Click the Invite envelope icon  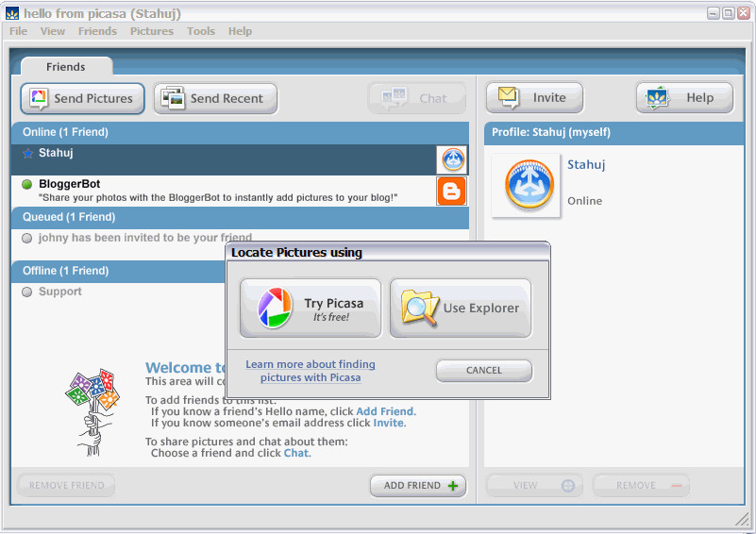pos(508,97)
